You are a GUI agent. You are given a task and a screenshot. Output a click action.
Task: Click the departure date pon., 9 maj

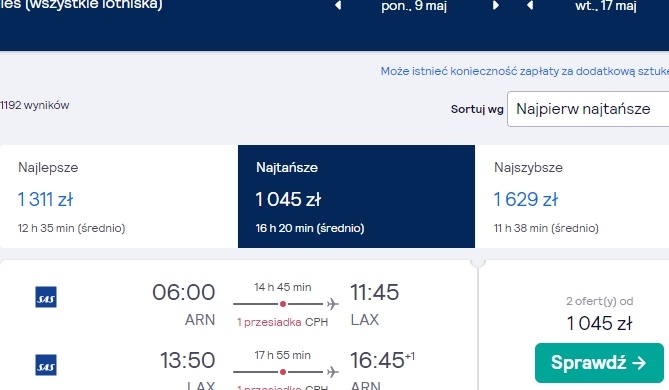(414, 6)
